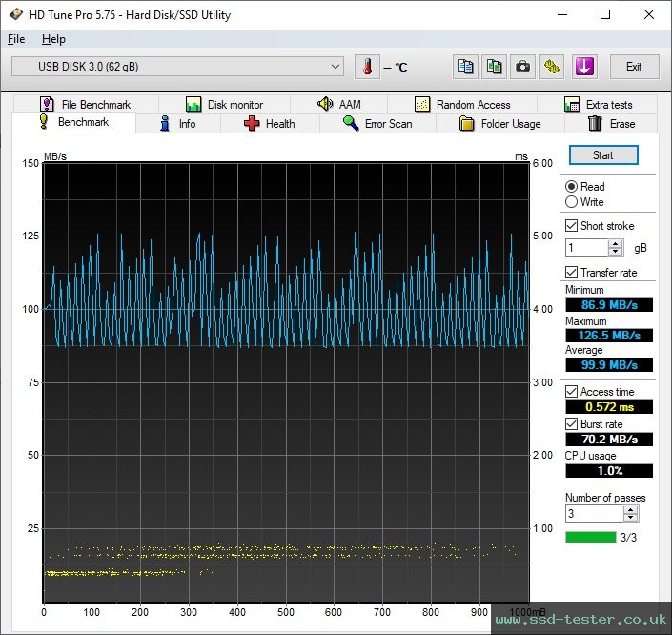Select the Read radio button
Screen dimensions: 672x635
click(571, 187)
